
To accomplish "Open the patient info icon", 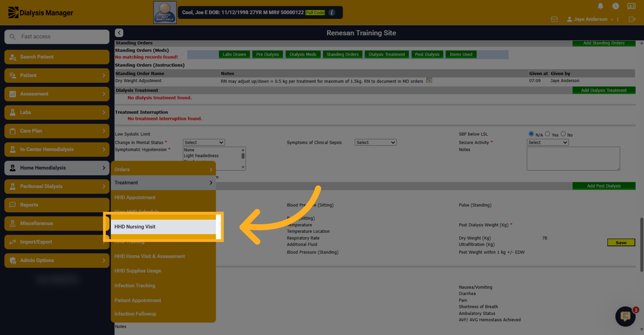I will (x=332, y=13).
